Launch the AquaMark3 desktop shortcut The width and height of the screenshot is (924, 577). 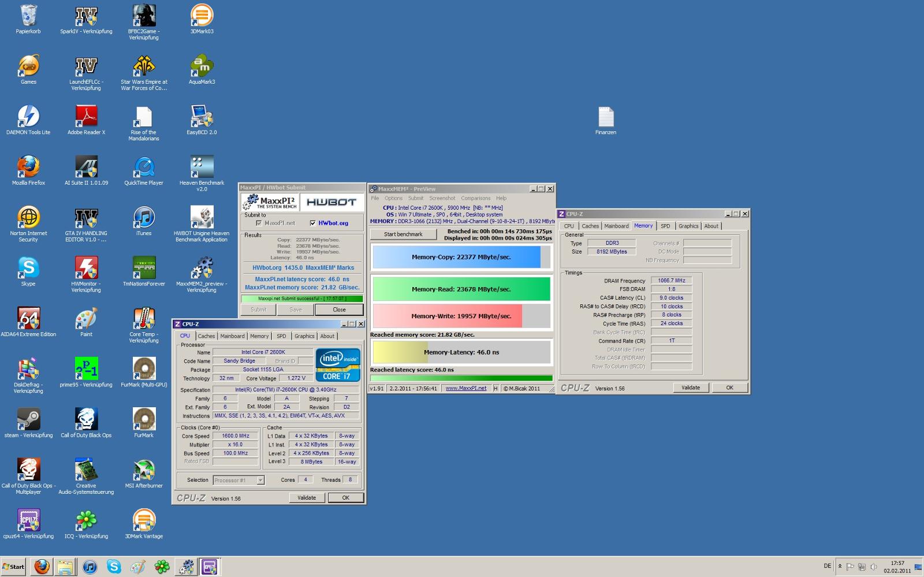(x=202, y=70)
